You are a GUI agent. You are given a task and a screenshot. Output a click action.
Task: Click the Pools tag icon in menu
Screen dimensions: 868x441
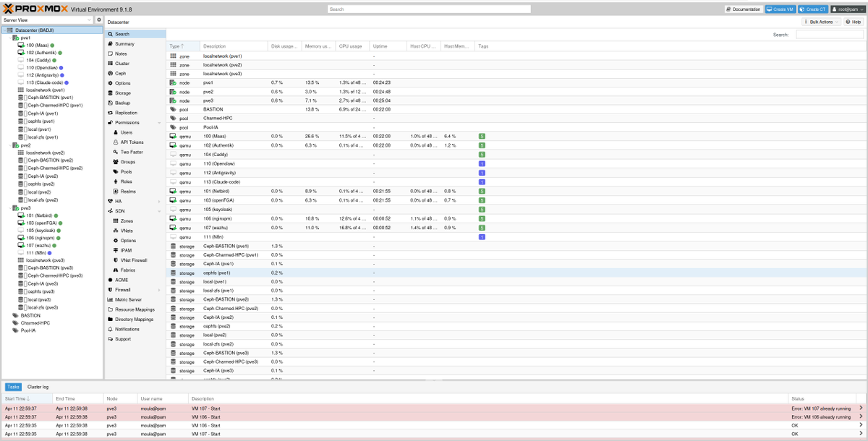[115, 171]
